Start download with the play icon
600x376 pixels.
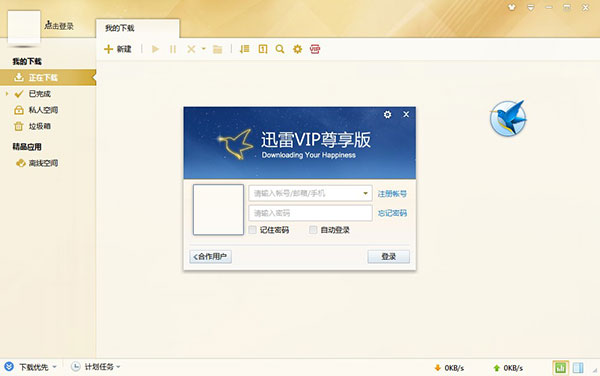(x=155, y=49)
